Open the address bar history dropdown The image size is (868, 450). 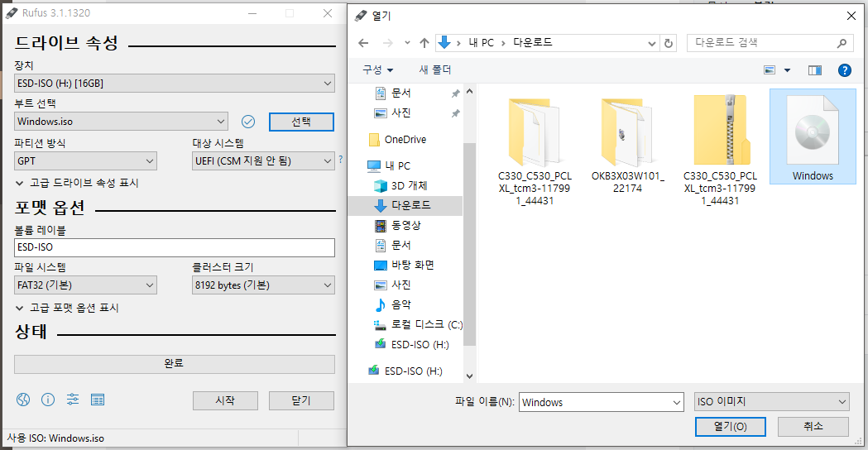click(x=651, y=43)
